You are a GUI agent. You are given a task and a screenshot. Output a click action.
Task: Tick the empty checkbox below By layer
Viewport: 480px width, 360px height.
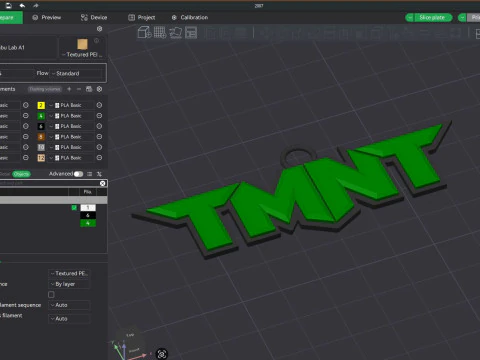[x=51, y=295]
